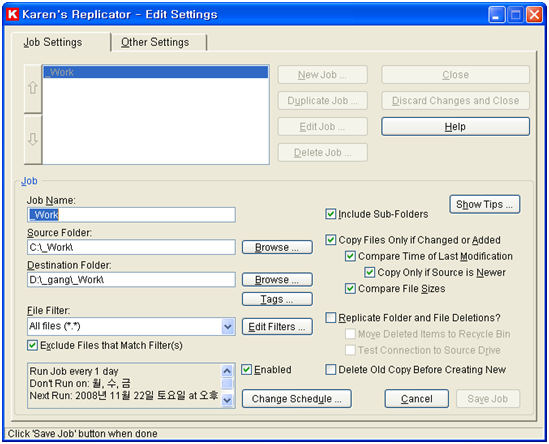Click the Help button
The height and width of the screenshot is (444, 549).
click(x=455, y=126)
